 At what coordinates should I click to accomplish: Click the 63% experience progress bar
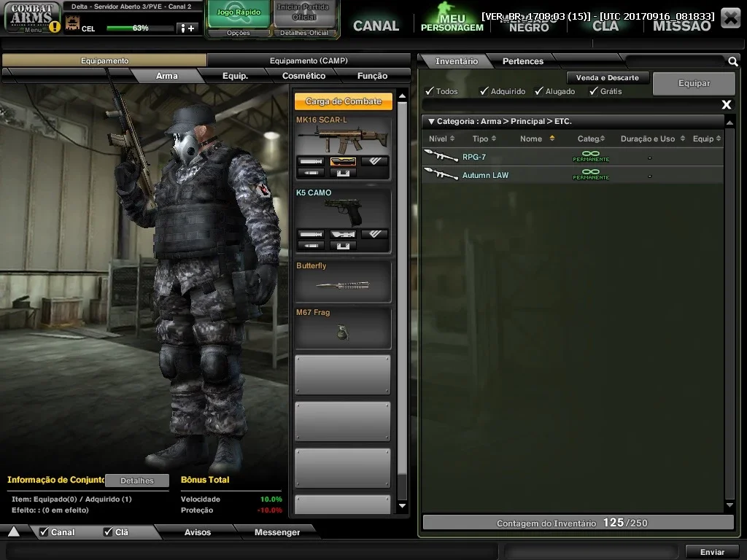point(140,28)
